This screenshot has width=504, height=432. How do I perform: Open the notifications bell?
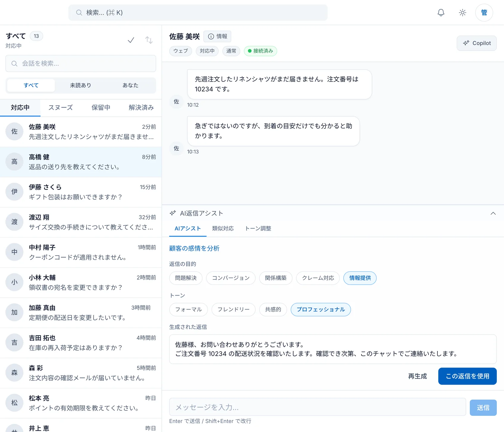[x=441, y=13]
